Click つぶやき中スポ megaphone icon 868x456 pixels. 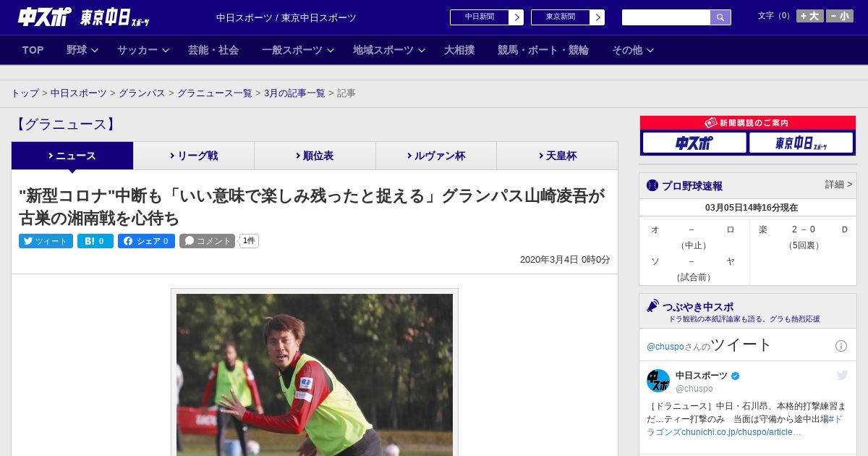(652, 306)
